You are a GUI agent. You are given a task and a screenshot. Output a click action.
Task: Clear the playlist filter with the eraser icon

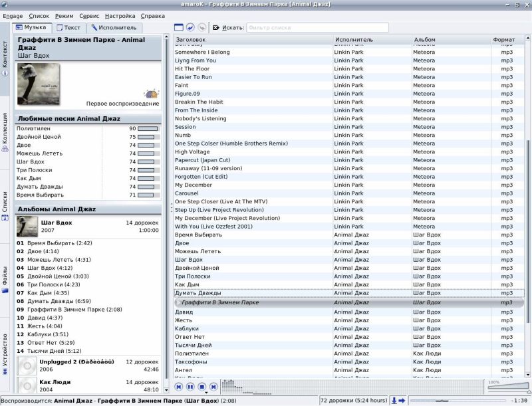[216, 28]
